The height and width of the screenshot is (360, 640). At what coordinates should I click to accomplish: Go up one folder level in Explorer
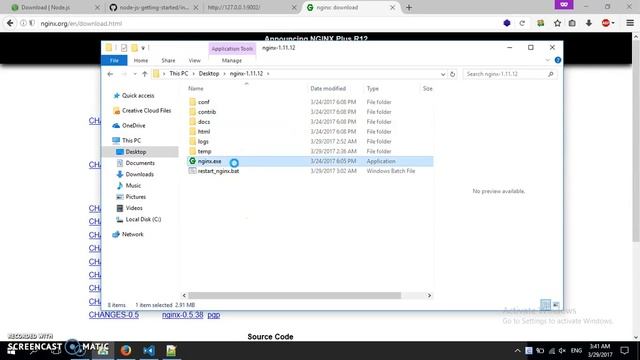coord(144,74)
